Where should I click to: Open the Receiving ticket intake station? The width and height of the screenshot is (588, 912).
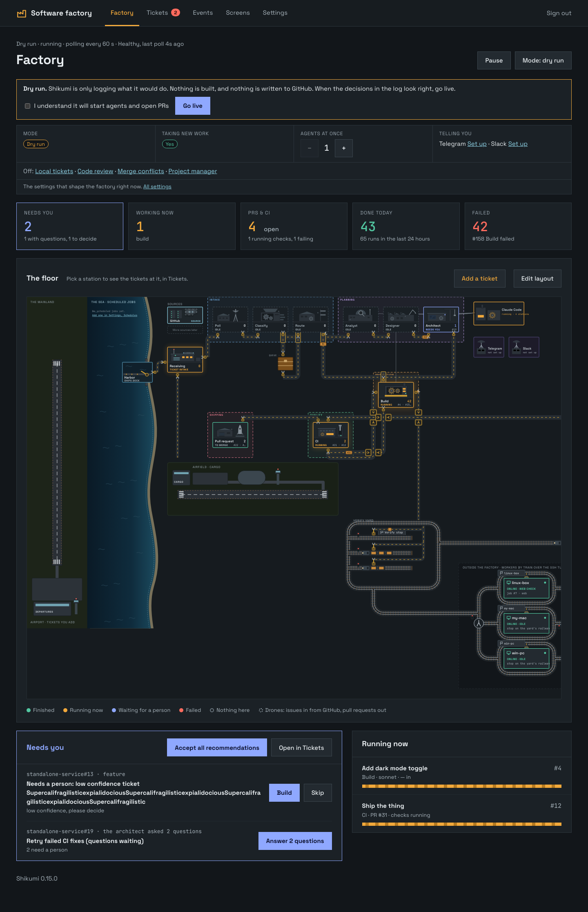[185, 359]
